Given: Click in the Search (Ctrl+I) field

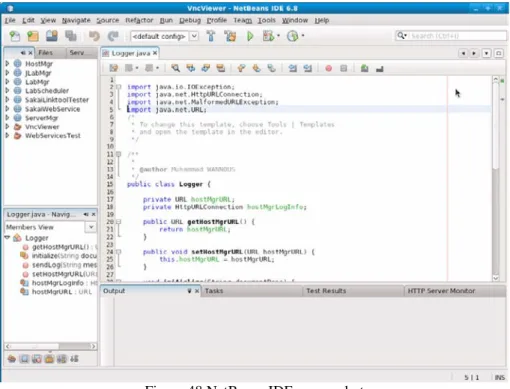Looking at the screenshot, I should pos(456,36).
